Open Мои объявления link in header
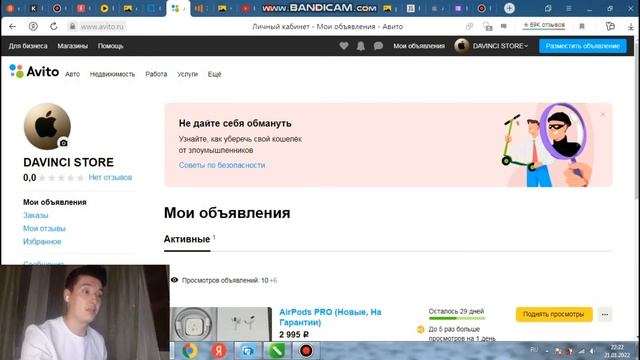Viewport: 640px width, 360px height. pyautogui.click(x=419, y=46)
